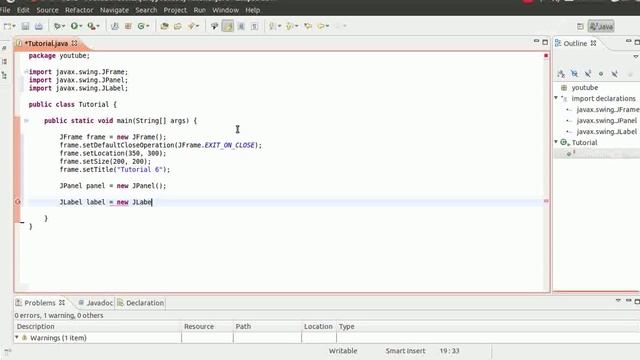
Task: Click the New Java Package icon
Action: coord(128,26)
